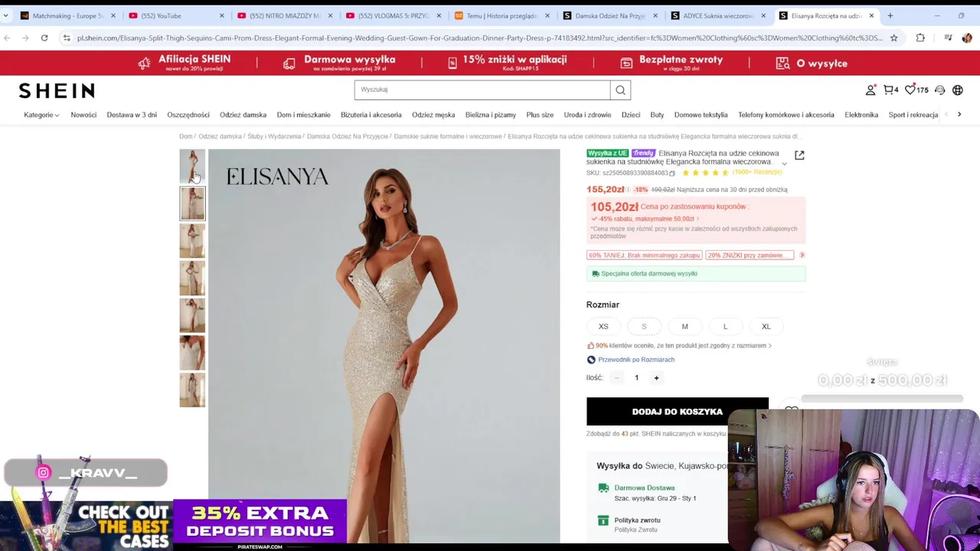The height and width of the screenshot is (551, 980).
Task: Expand the promotions banner arrow
Action: pyautogui.click(x=802, y=255)
